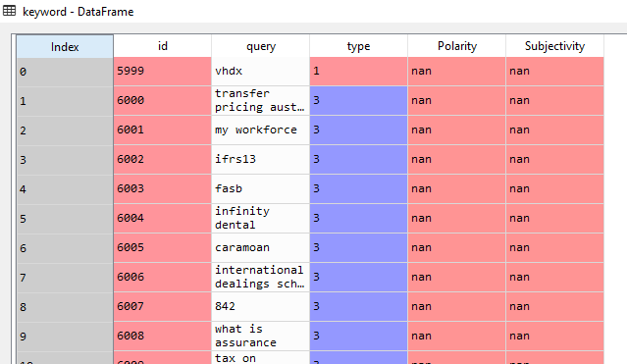Sort by the query column header
This screenshot has height=364, width=627.
click(x=260, y=46)
